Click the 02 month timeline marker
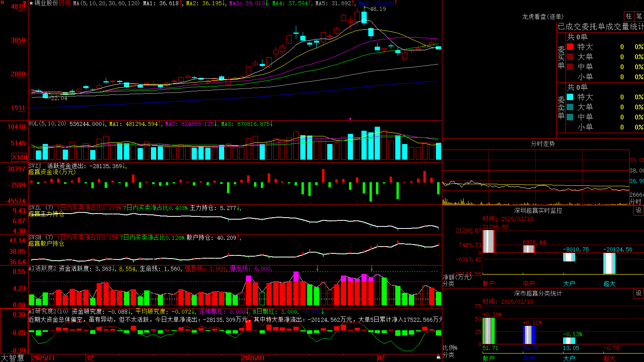This screenshot has width=644, height=362. (x=381, y=358)
